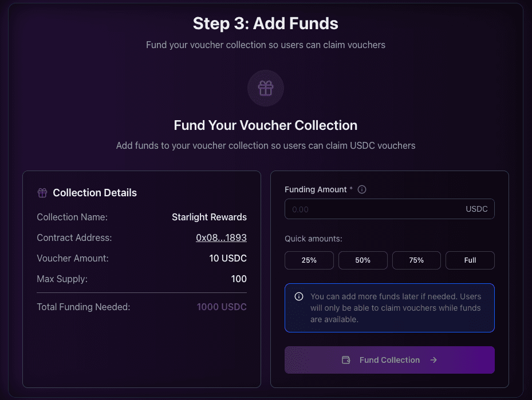Click the Starlight Rewards collection name
The image size is (532, 400).
[209, 217]
